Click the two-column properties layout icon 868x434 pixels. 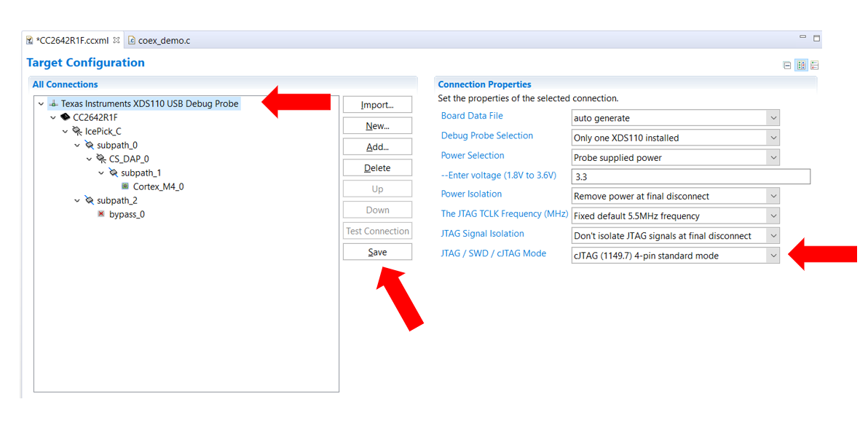click(x=801, y=65)
